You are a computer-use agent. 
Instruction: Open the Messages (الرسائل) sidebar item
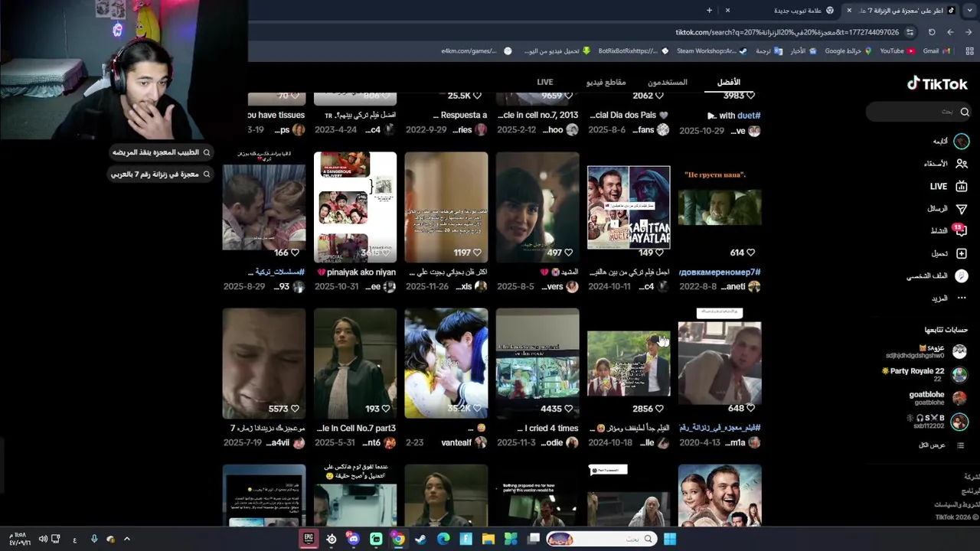[947, 208]
